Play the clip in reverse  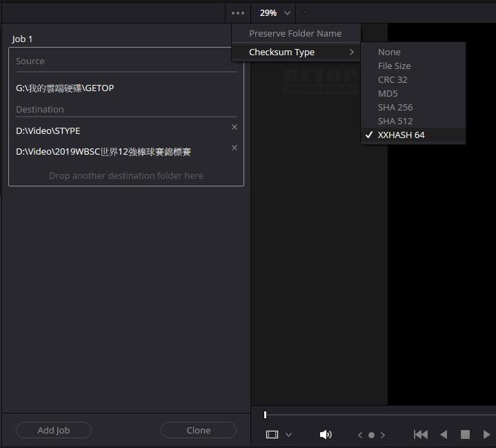444,435
